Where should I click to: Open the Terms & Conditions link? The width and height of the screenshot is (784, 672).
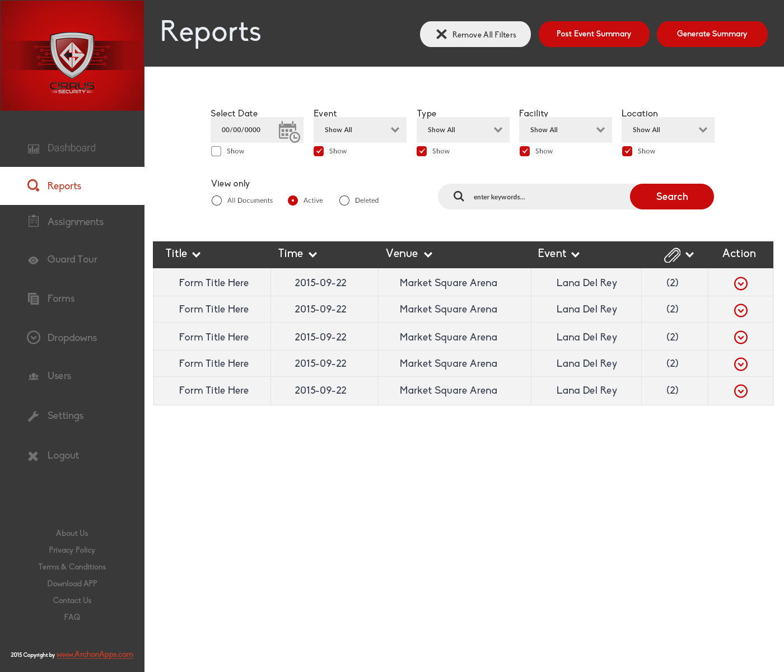click(72, 567)
